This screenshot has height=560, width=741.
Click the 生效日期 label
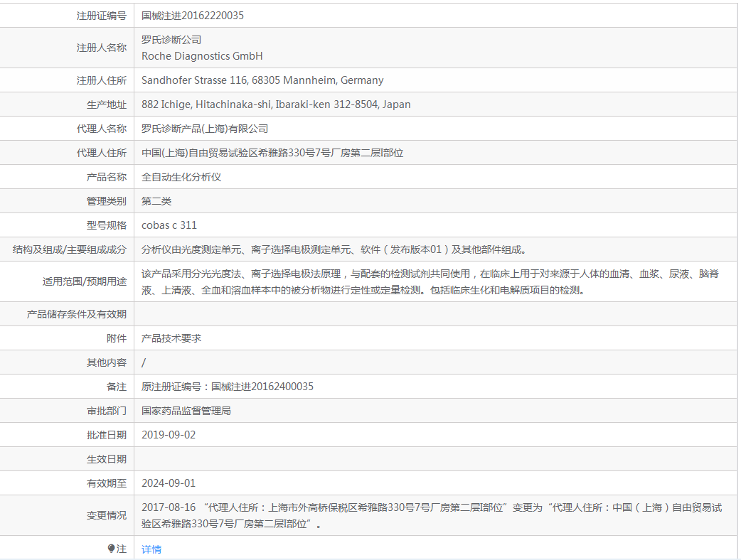click(x=107, y=459)
